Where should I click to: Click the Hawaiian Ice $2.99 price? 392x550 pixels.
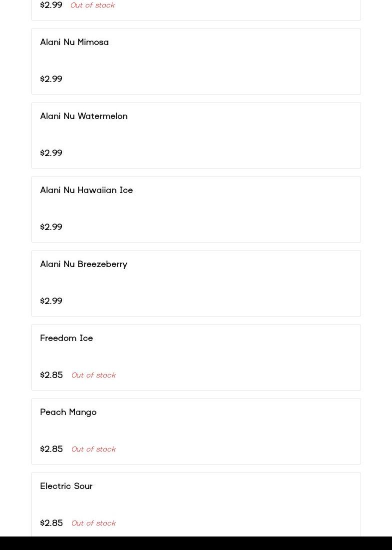51,227
